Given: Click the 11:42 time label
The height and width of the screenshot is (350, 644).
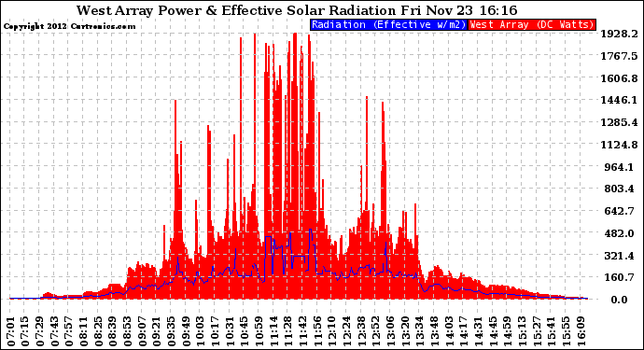Looking at the screenshot, I should click(x=303, y=331).
